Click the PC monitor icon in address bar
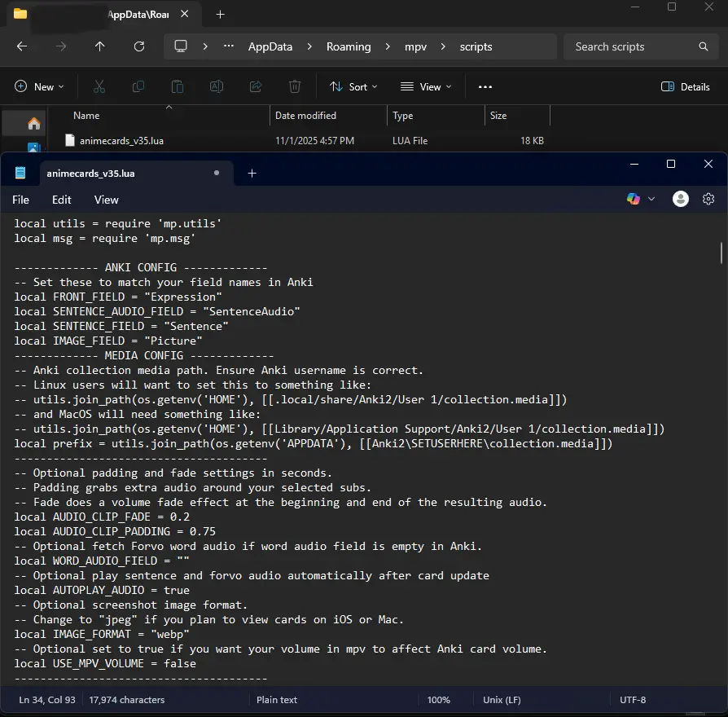 click(x=181, y=46)
